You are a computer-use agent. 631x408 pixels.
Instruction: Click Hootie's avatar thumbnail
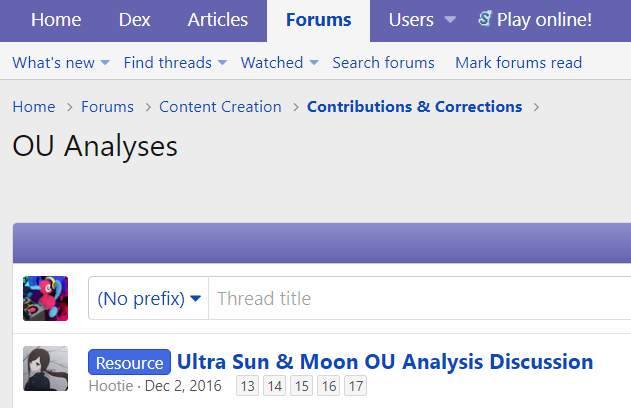coord(45,369)
